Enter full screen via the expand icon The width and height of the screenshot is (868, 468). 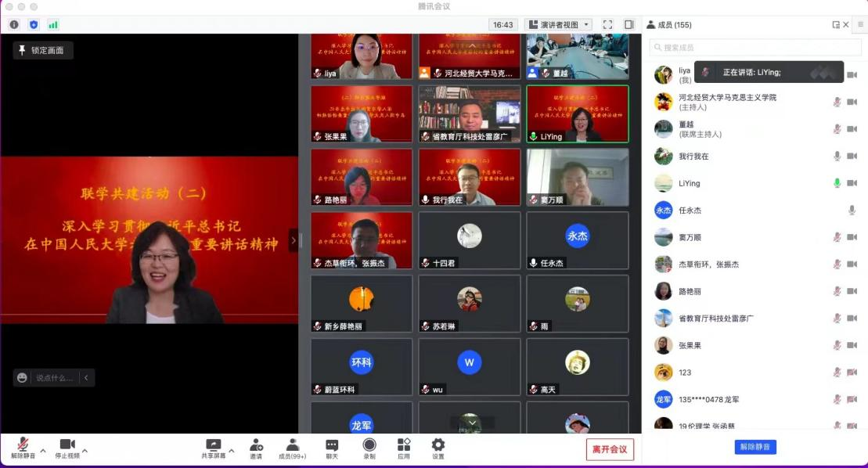point(607,25)
